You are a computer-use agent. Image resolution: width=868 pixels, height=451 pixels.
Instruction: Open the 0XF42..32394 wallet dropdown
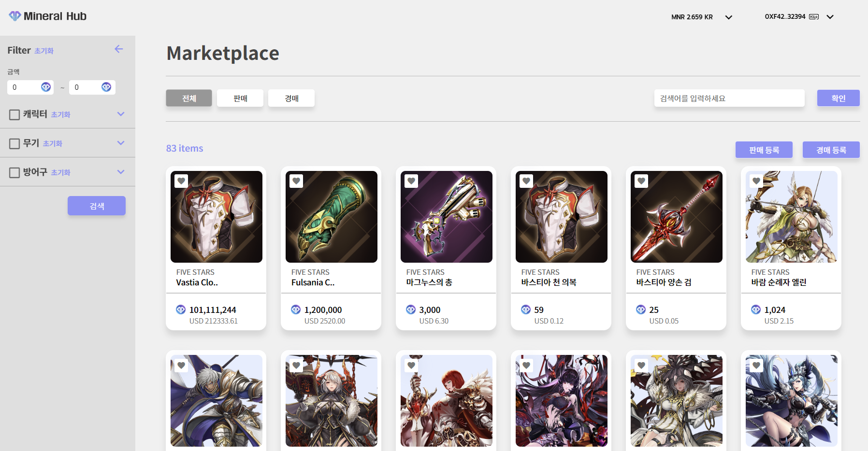pos(830,17)
